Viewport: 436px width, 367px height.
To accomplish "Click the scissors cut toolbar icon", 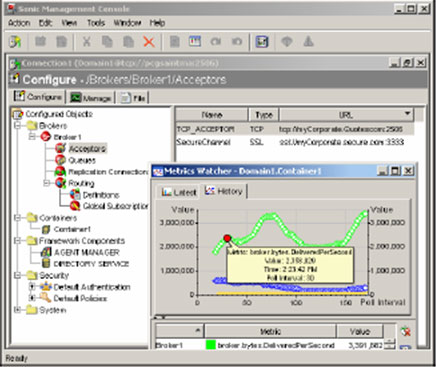I will pos(87,42).
